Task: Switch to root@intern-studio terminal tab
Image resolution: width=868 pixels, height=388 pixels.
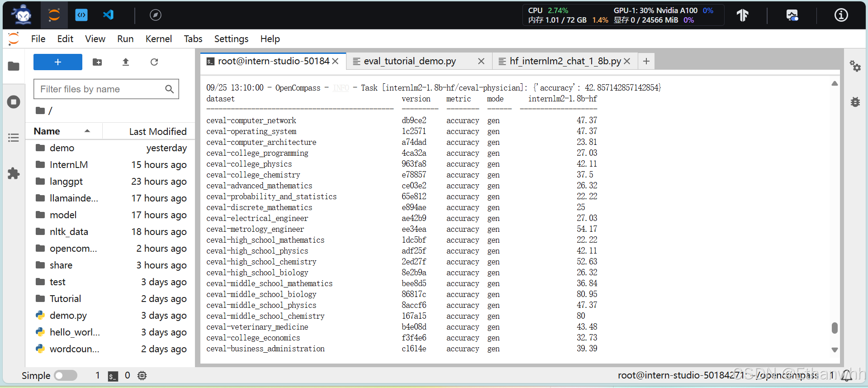Action: point(273,61)
